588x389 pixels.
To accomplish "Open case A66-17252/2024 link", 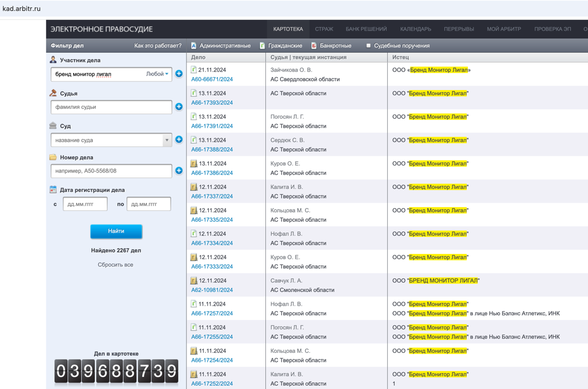I will coord(212,383).
